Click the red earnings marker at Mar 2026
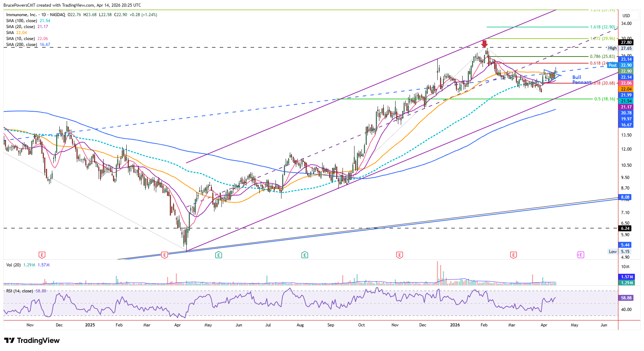This screenshot has height=351, width=644. (513, 255)
